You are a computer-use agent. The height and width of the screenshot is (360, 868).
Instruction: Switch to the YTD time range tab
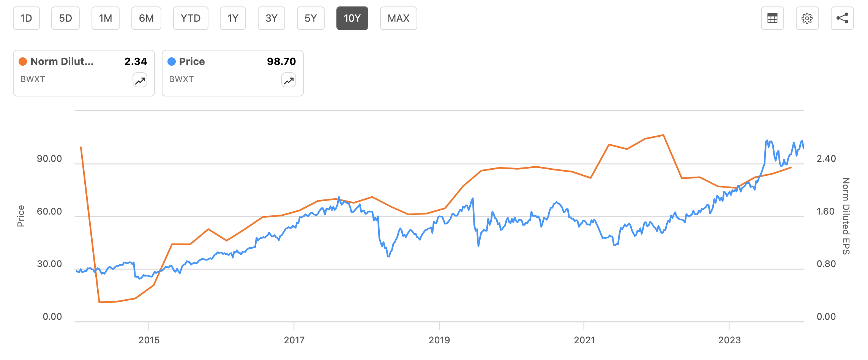(191, 18)
